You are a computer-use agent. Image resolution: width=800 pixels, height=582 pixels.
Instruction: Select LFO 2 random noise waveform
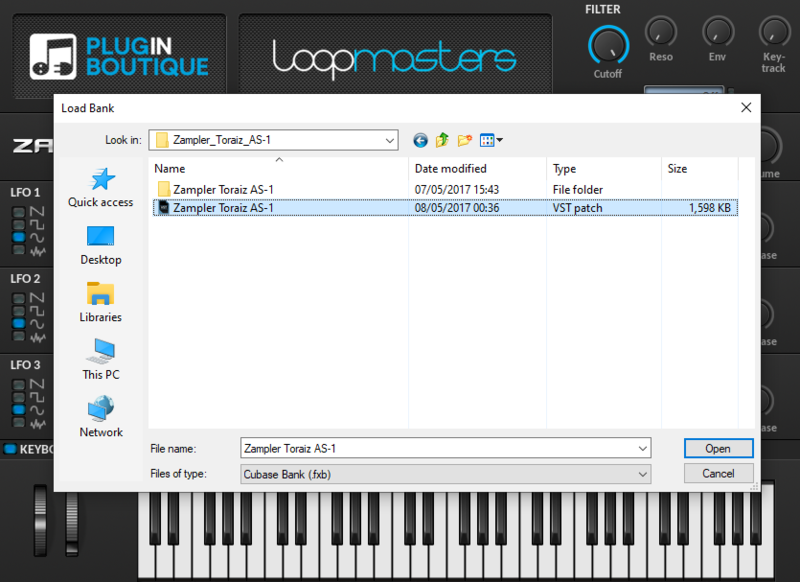click(18, 336)
